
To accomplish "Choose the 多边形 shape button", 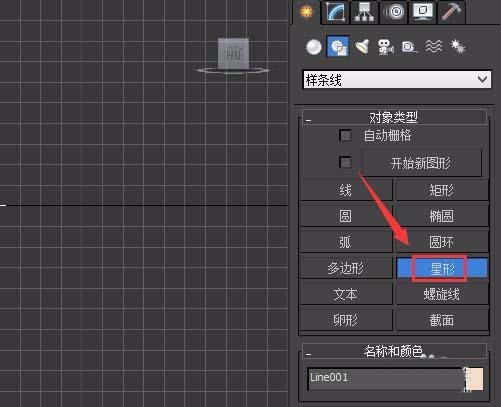I will pos(346,268).
